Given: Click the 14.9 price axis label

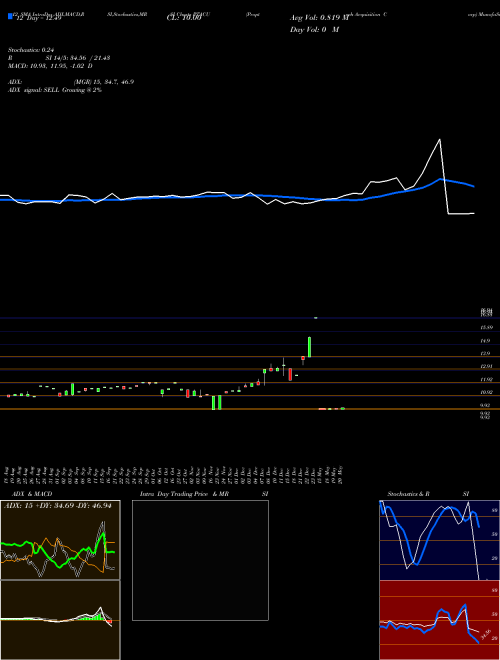Looking at the screenshot, I should [x=485, y=341].
